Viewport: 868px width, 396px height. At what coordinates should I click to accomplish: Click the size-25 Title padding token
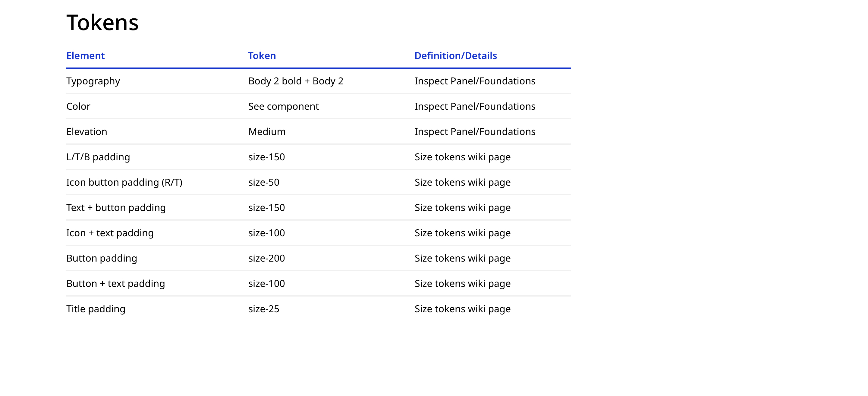pyautogui.click(x=263, y=309)
